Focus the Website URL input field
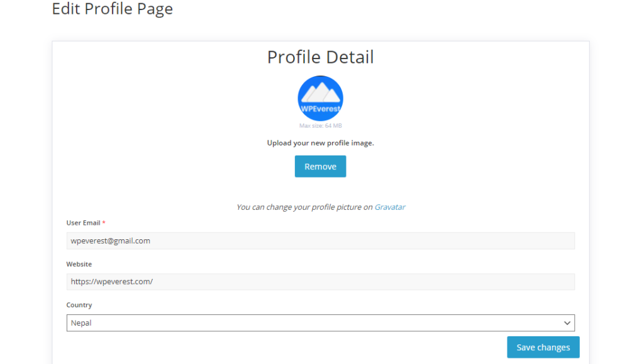This screenshot has width=644, height=364. point(320,282)
